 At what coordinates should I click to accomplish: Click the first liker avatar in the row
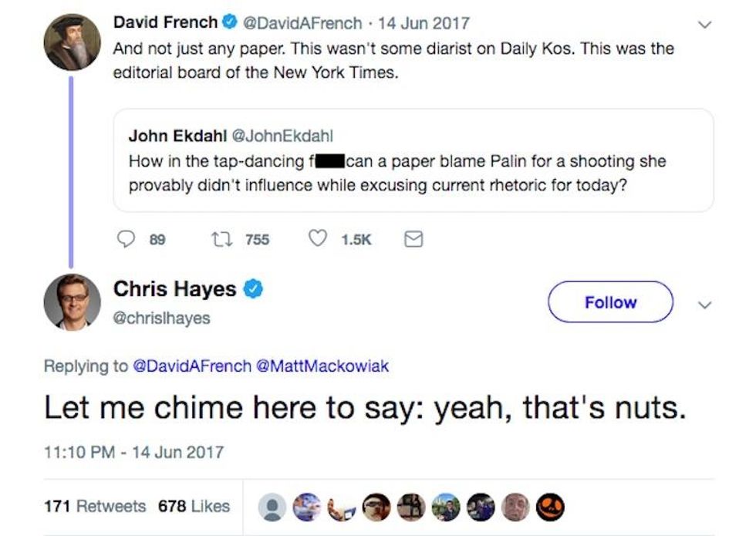tap(273, 507)
